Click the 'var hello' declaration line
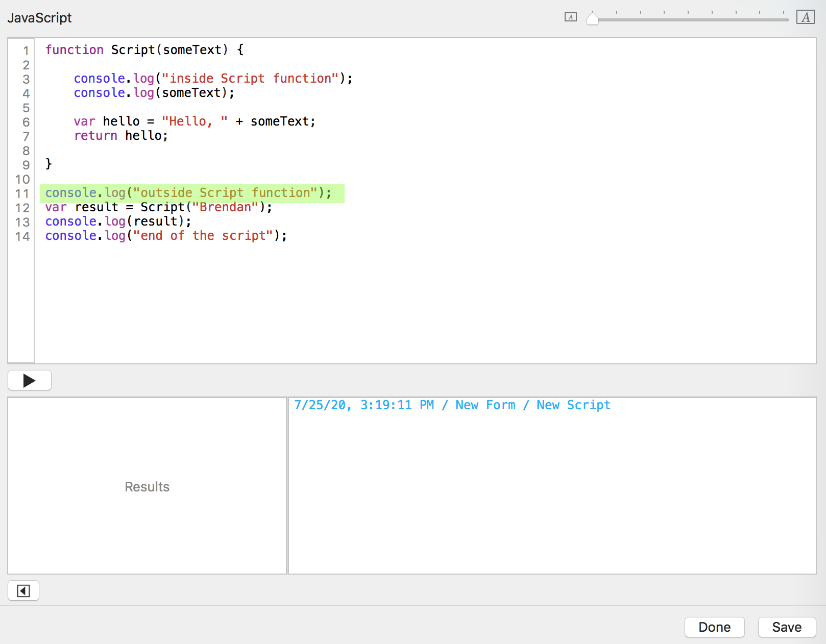 [194, 121]
